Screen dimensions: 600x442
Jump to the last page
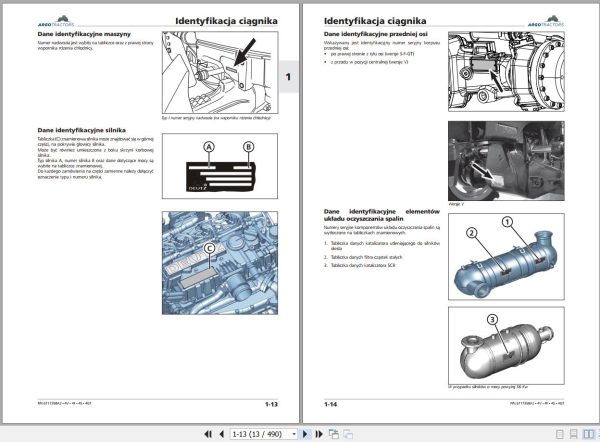point(319,434)
